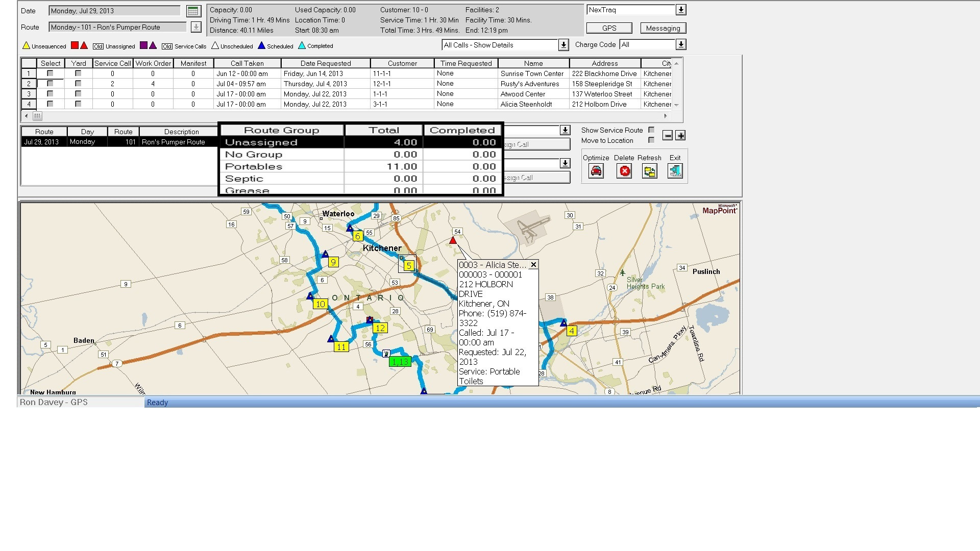The width and height of the screenshot is (980, 551).
Task: Click the Exit door icon
Action: point(675,171)
